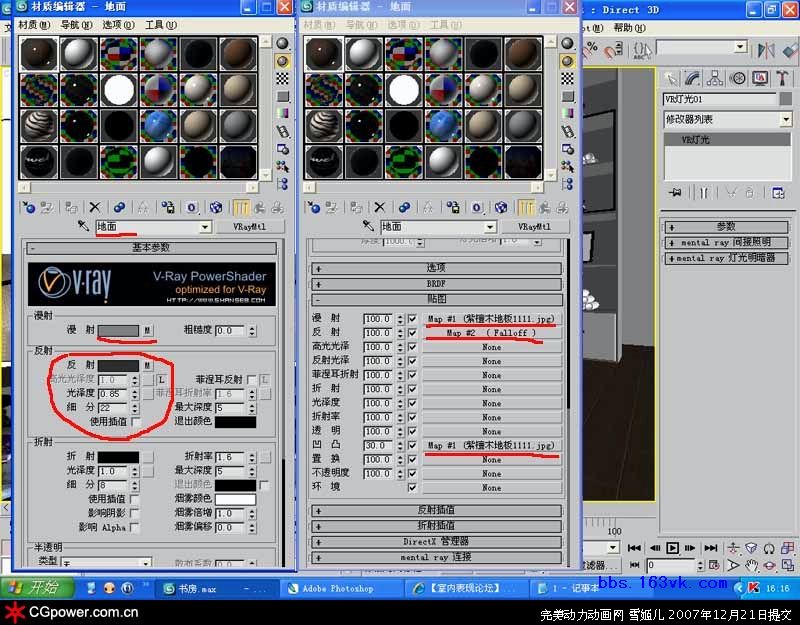The width and height of the screenshot is (800, 625).
Task: Toggle Sample Type sphere icon, left editor
Action: (x=283, y=44)
